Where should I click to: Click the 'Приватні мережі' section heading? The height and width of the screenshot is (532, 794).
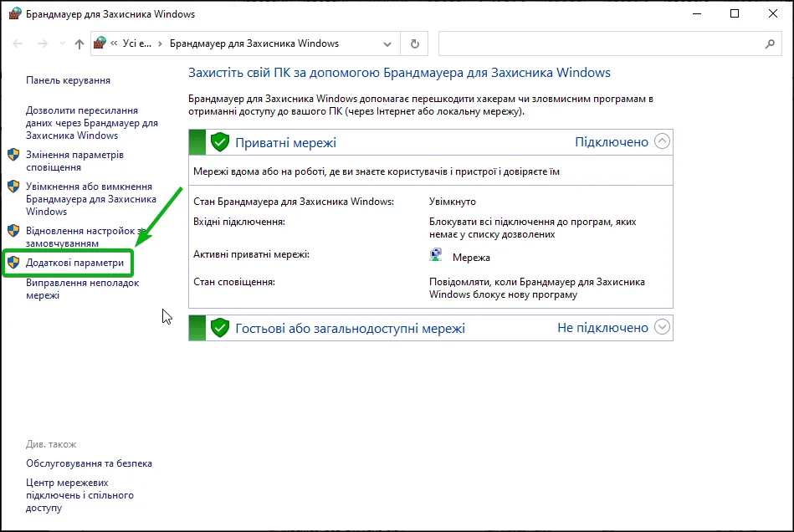pos(285,143)
